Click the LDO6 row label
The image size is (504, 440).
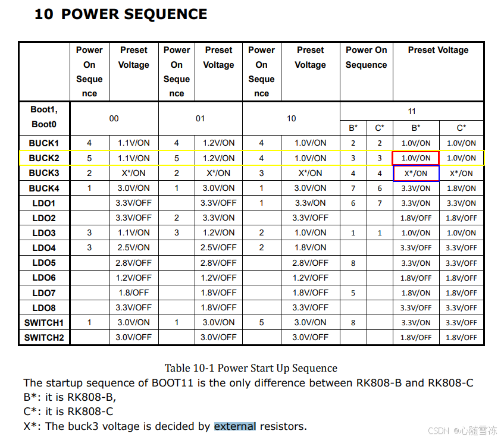click(44, 278)
